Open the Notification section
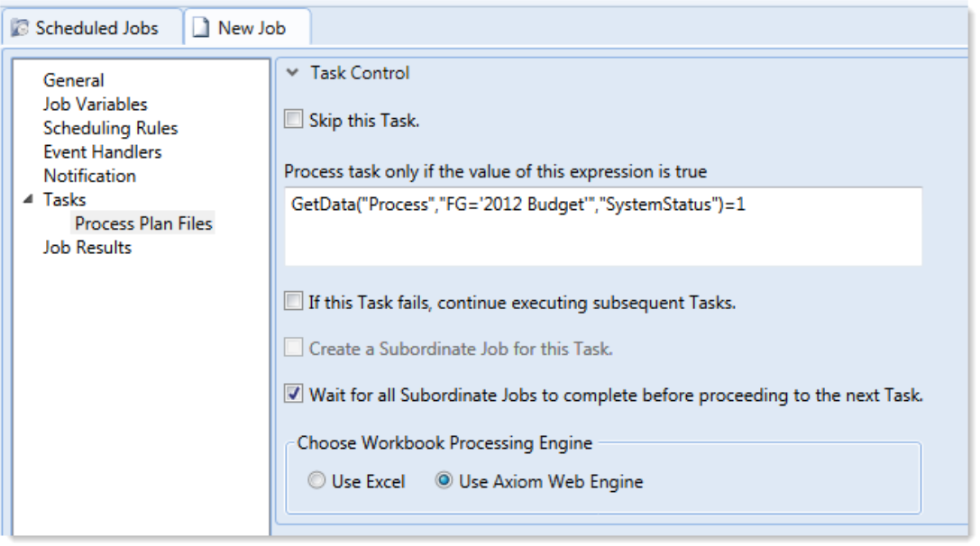Screen dimensions: 980x546 89,176
